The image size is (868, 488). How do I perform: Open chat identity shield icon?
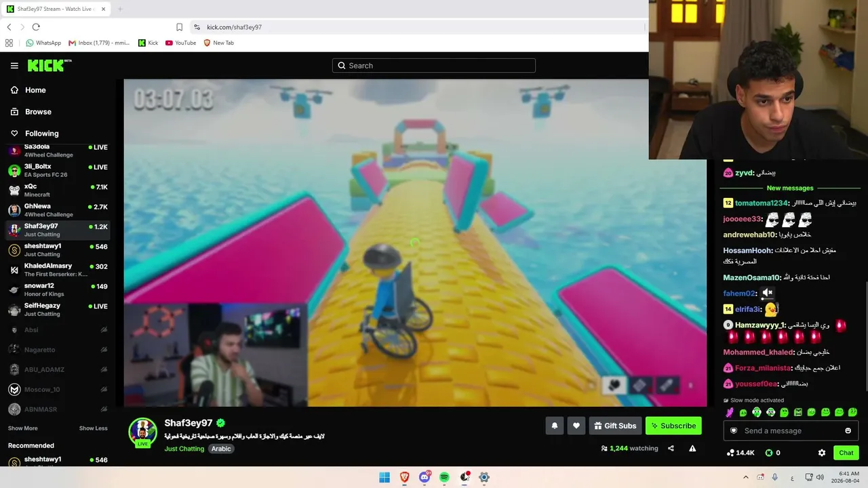tap(734, 431)
